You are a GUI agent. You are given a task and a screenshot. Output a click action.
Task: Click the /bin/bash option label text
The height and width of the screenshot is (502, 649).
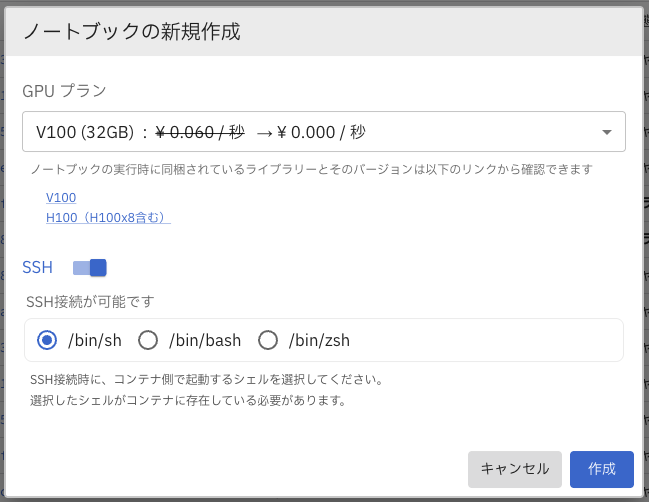pos(205,340)
